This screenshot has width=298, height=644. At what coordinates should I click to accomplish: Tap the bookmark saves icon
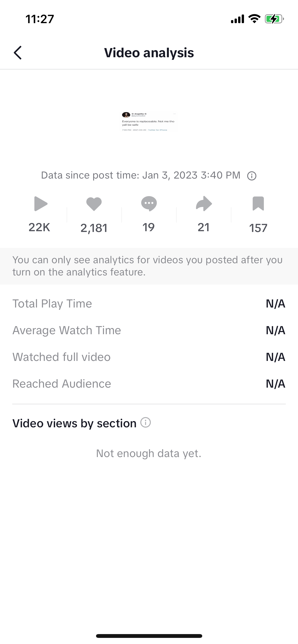click(x=258, y=203)
